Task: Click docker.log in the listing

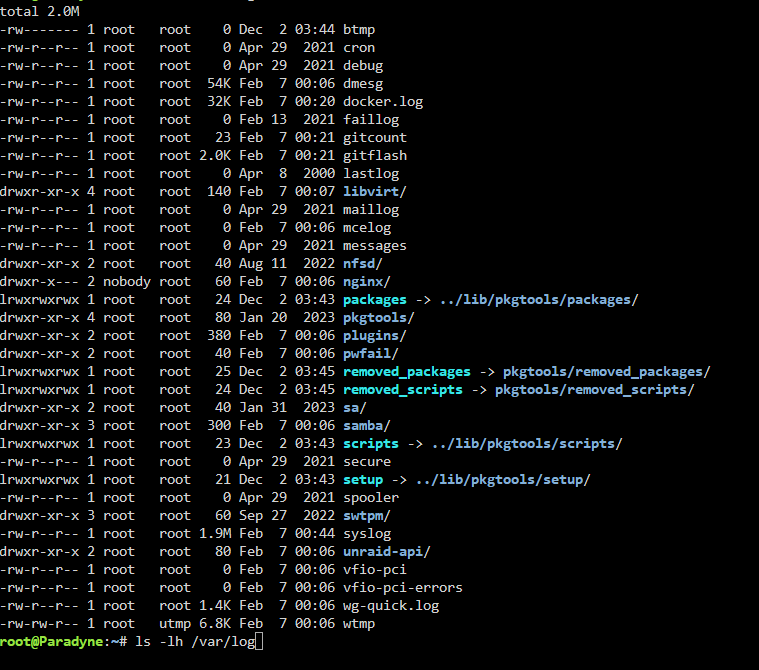Action: 383,102
